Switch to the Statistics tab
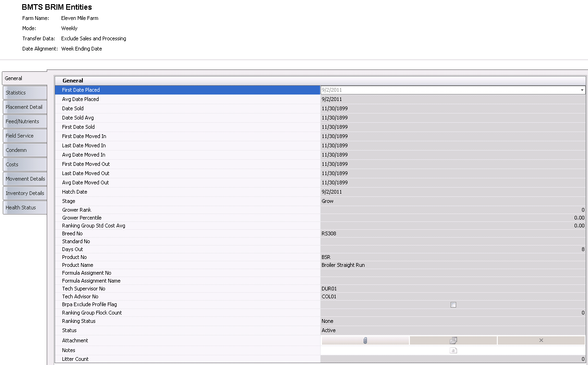Image resolution: width=588 pixels, height=365 pixels. [x=25, y=93]
